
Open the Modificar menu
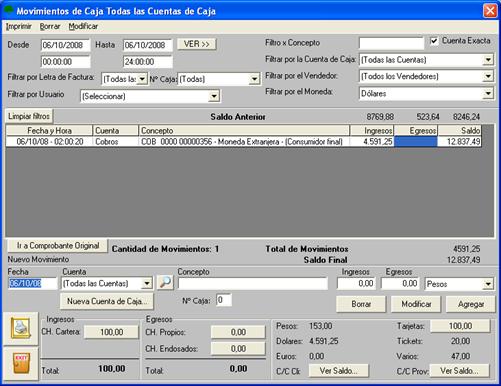[83, 26]
